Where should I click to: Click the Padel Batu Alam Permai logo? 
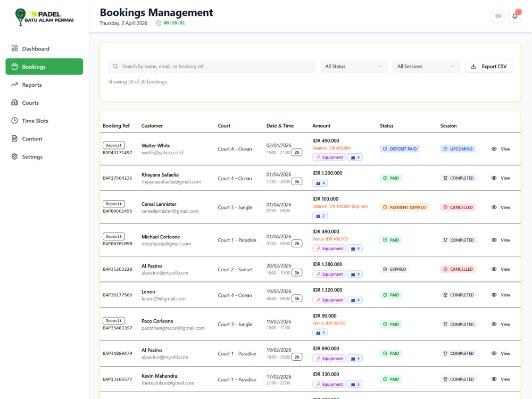click(44, 17)
